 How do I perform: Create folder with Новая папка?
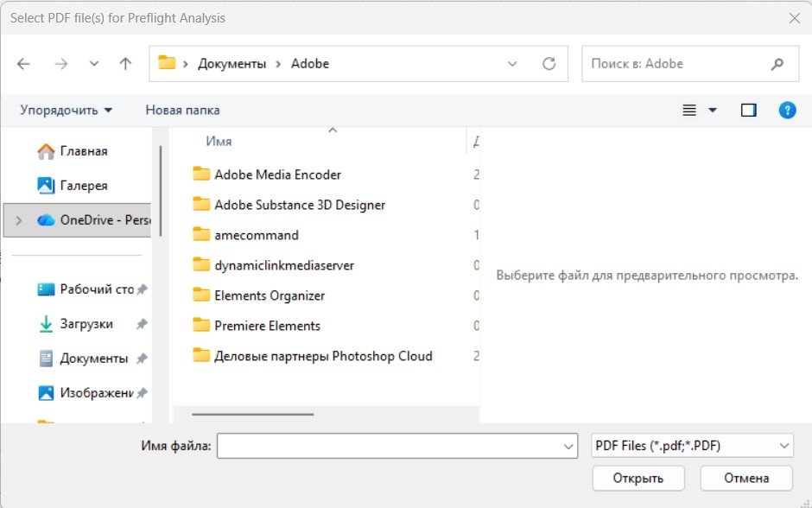(x=182, y=111)
